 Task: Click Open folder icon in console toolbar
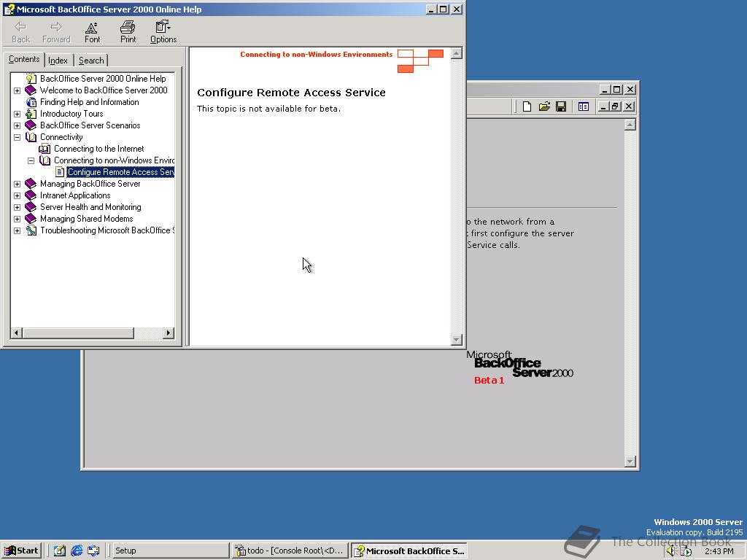tap(544, 106)
